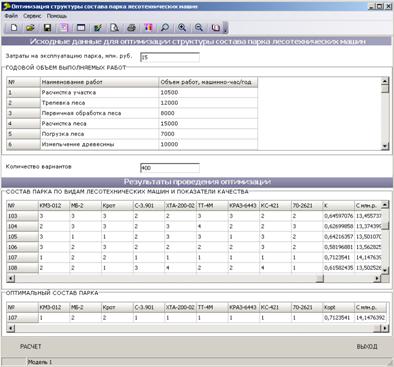
Task: Select the Трелевка леса cell
Action: tap(99, 103)
